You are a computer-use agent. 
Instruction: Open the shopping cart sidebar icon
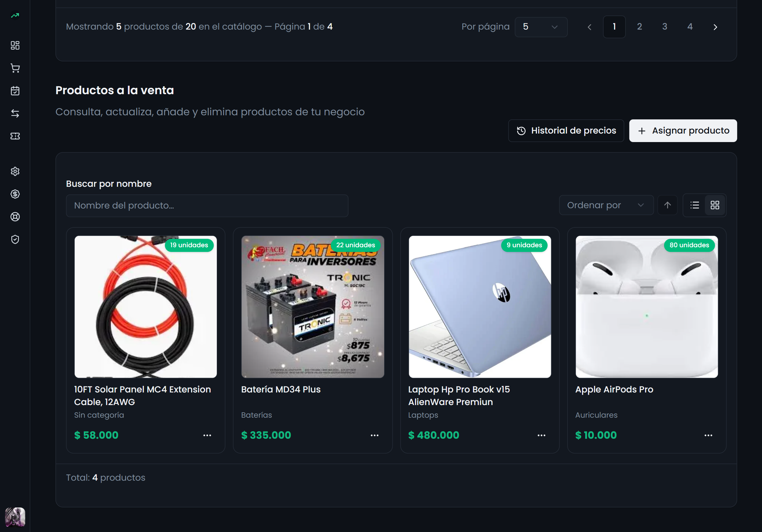[x=15, y=68]
